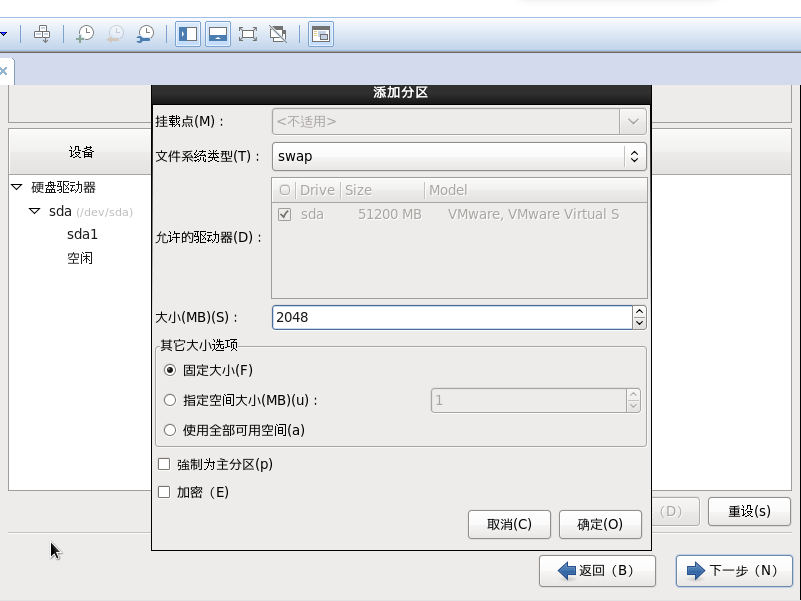This screenshot has width=801, height=601.
Task: Decrease the size with the down stepper
Action: point(640,323)
